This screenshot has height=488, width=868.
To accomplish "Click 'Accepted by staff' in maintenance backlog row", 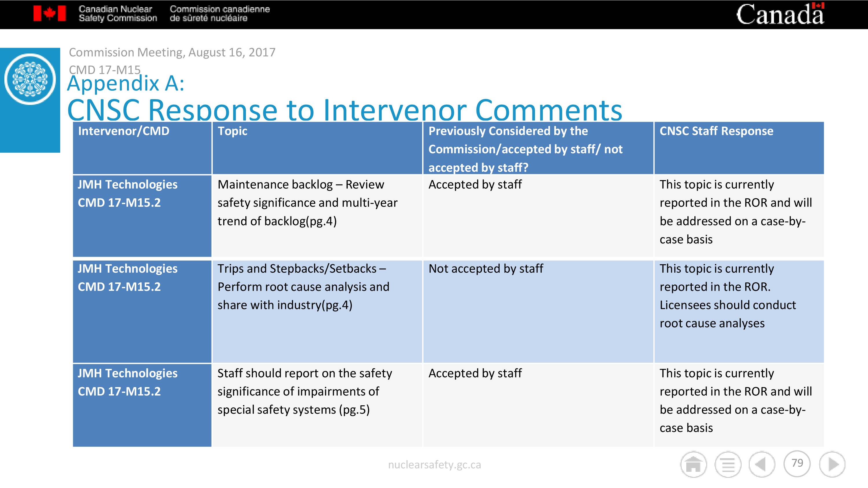I will tap(538, 216).
